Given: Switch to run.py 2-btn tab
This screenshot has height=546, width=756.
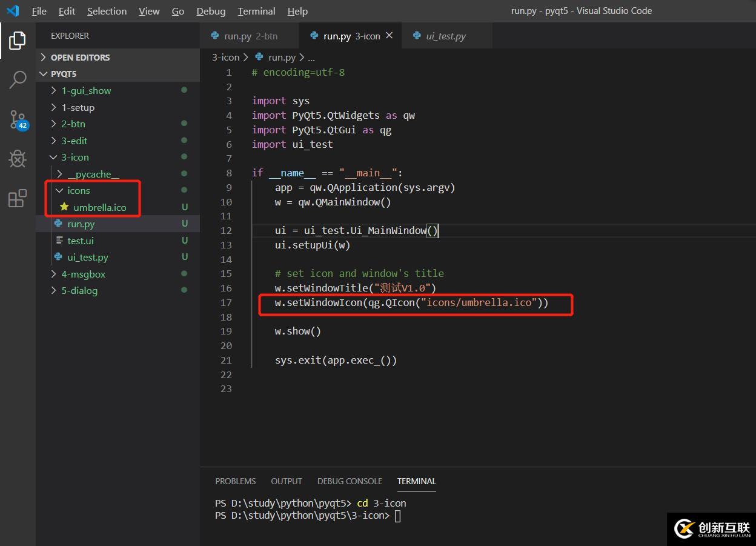Looking at the screenshot, I should click(249, 36).
